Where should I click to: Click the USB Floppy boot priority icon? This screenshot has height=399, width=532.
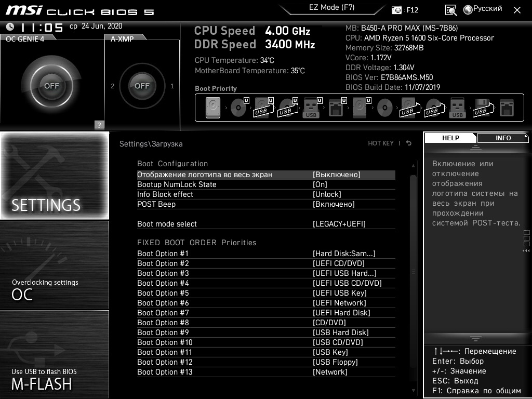483,108
